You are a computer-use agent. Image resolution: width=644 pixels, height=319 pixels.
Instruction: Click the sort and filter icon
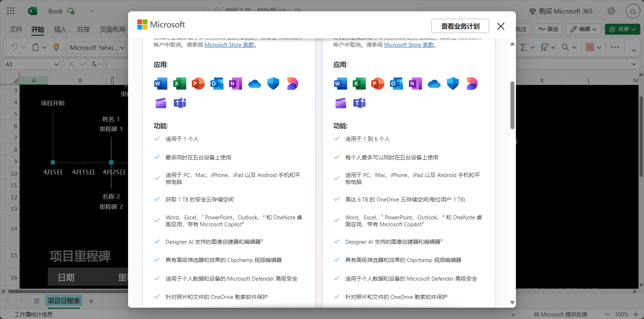544,47
